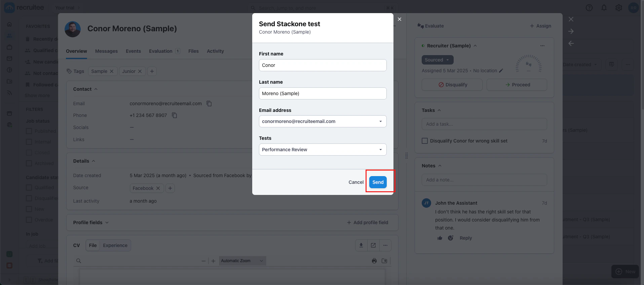The image size is (644, 285).
Task: Click the Add a note field
Action: tap(484, 180)
